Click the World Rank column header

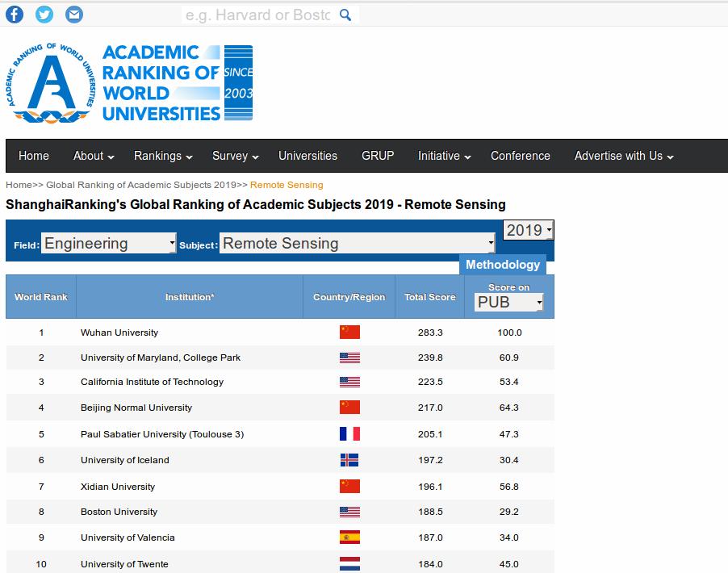tap(41, 297)
